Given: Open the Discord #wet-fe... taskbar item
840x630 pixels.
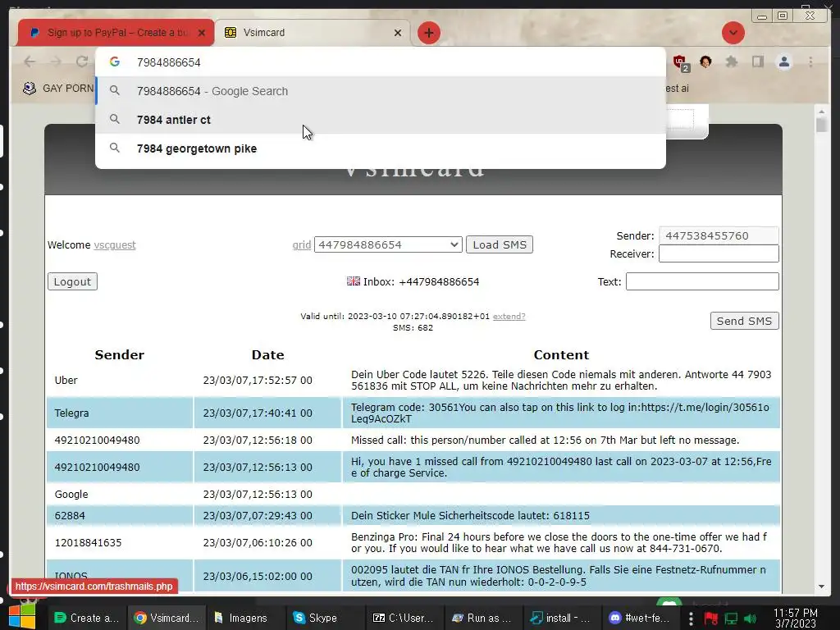Looking at the screenshot, I should [640, 618].
